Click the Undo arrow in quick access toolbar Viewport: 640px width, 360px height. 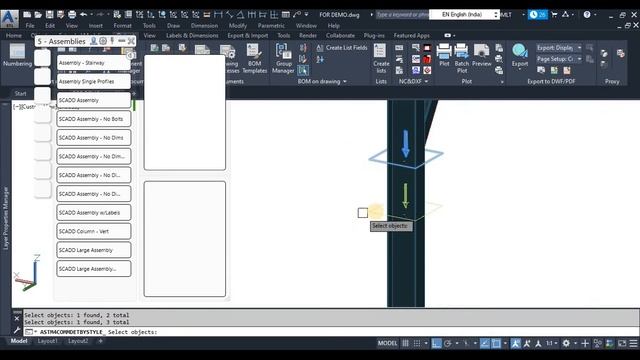(83, 15)
